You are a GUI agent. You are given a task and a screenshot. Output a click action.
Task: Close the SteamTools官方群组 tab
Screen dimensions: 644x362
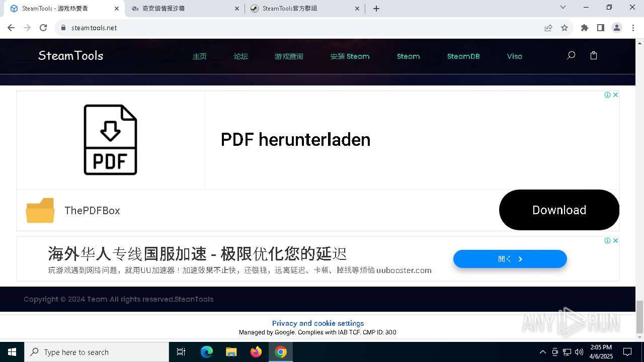coord(357,9)
